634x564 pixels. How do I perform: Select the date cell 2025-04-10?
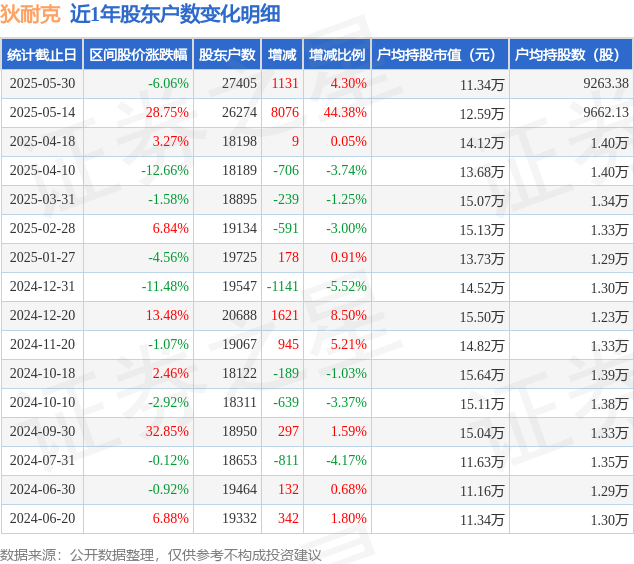point(42,170)
